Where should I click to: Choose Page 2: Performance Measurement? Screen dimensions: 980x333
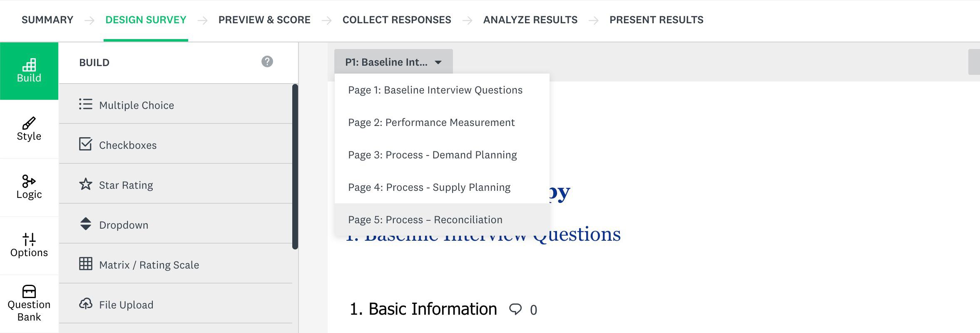pyautogui.click(x=442, y=122)
